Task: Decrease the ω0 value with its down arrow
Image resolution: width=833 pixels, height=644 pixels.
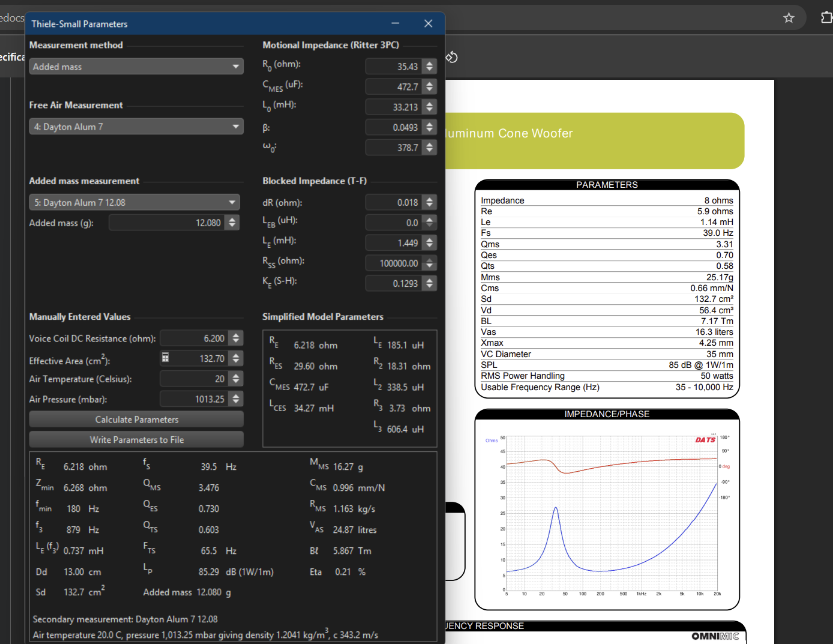Action: 430,151
